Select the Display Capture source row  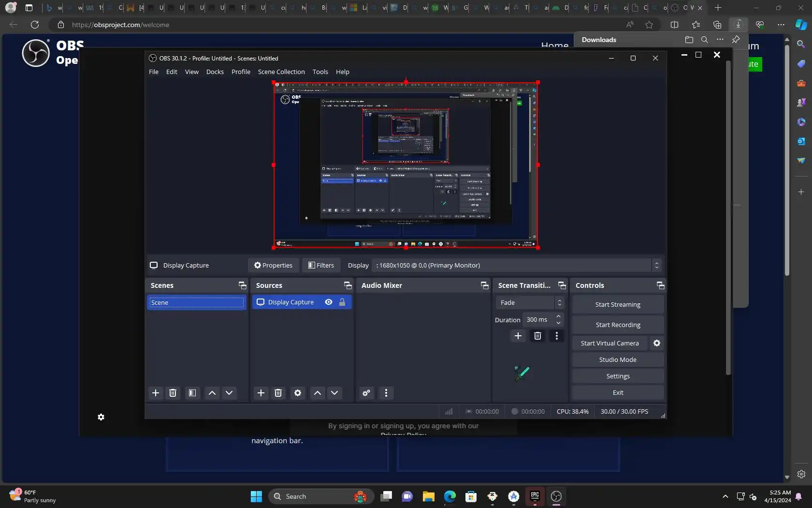tap(302, 302)
